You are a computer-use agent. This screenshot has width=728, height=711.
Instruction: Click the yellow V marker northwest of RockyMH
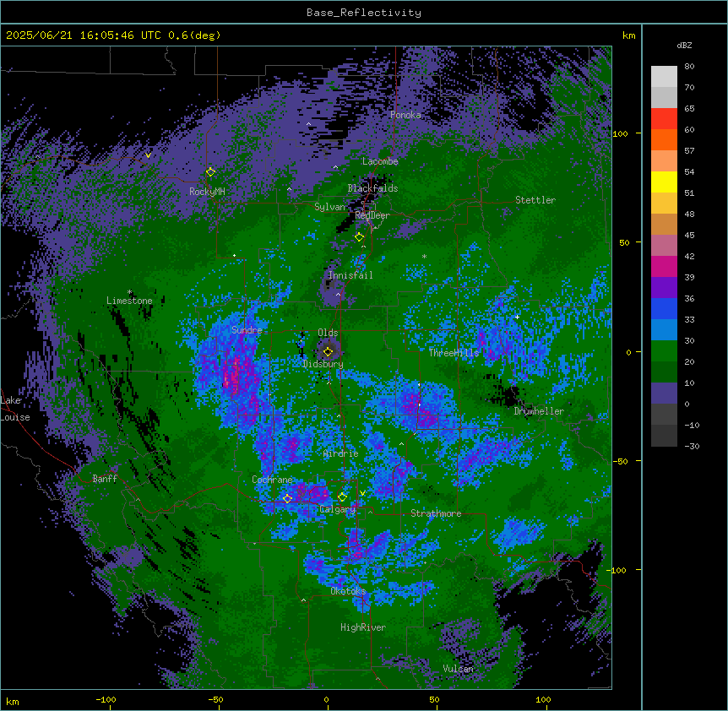coord(148,155)
